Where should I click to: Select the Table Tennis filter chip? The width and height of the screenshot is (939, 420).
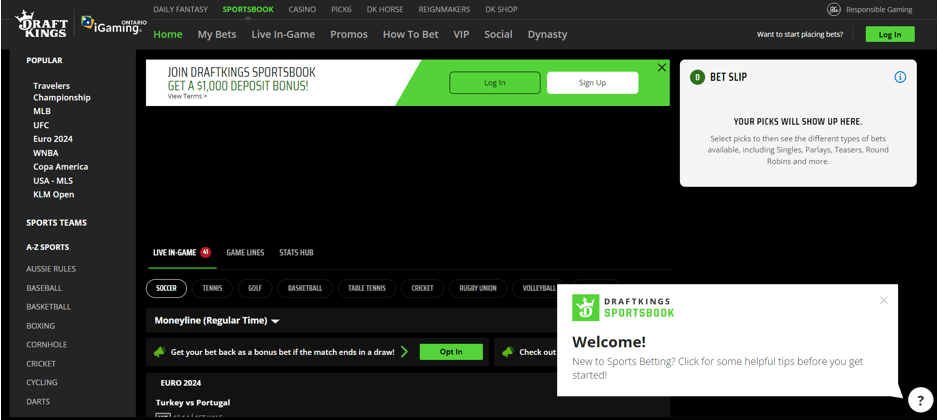tap(367, 288)
